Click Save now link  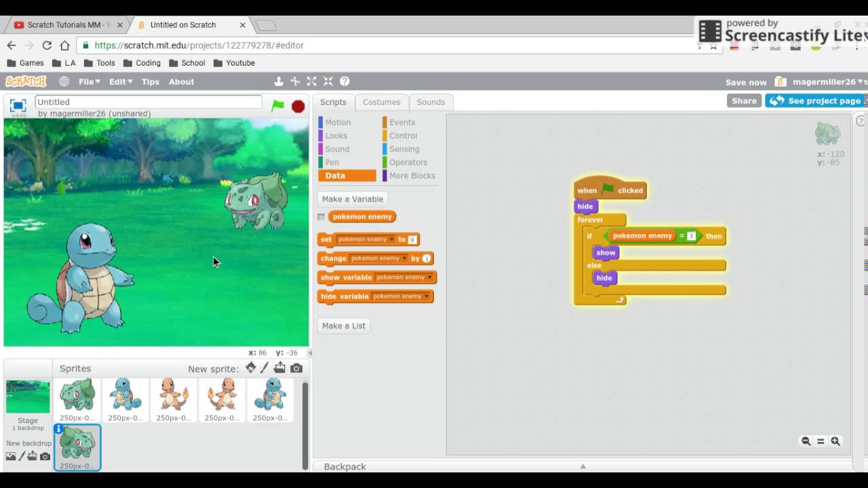click(746, 82)
